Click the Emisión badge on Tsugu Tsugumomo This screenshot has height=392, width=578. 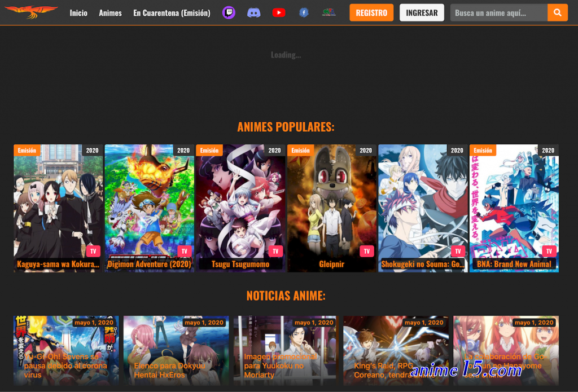point(209,151)
